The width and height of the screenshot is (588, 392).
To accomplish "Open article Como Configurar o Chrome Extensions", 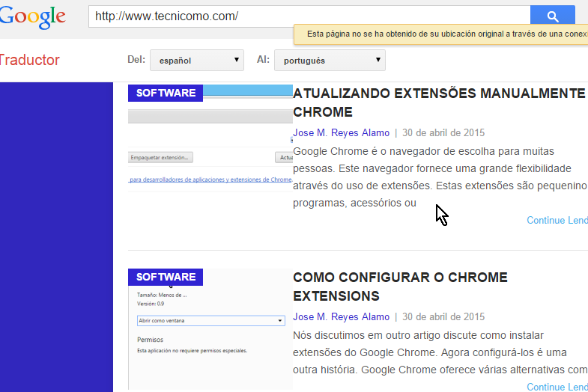I will point(400,287).
